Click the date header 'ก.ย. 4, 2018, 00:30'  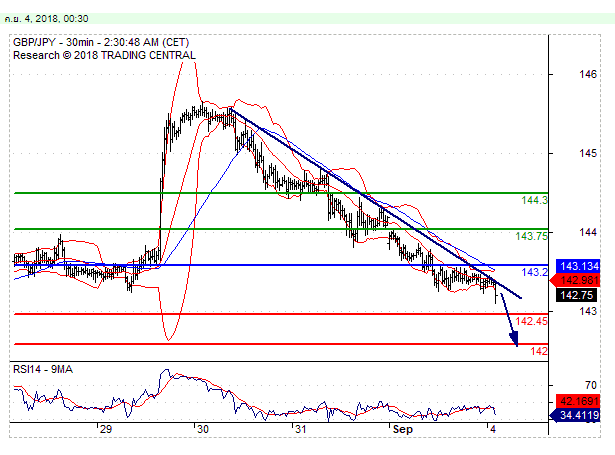point(46,18)
